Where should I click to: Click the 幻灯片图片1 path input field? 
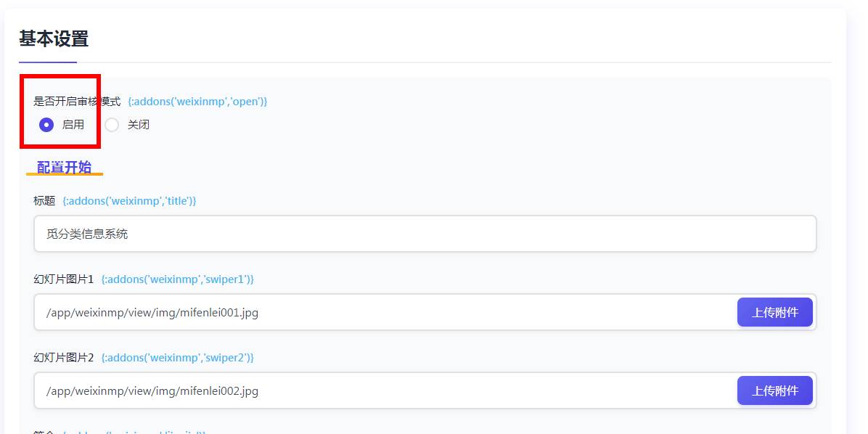tap(385, 312)
